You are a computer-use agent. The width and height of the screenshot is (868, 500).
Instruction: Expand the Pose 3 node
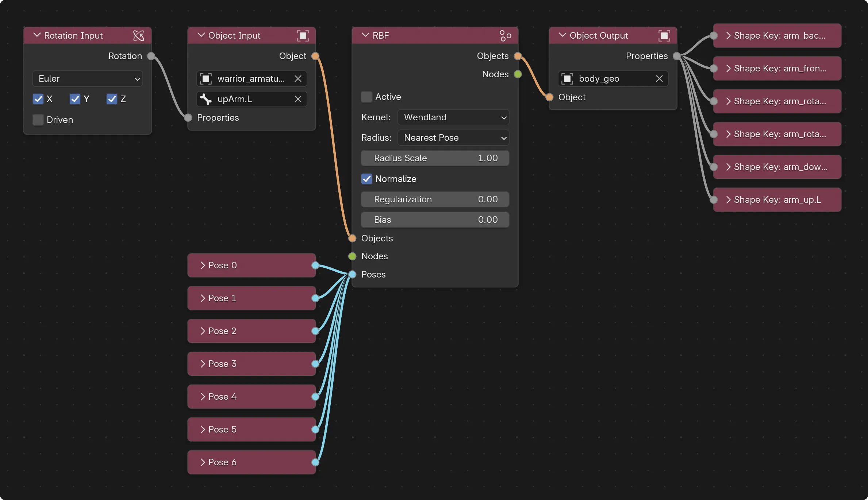[203, 364]
